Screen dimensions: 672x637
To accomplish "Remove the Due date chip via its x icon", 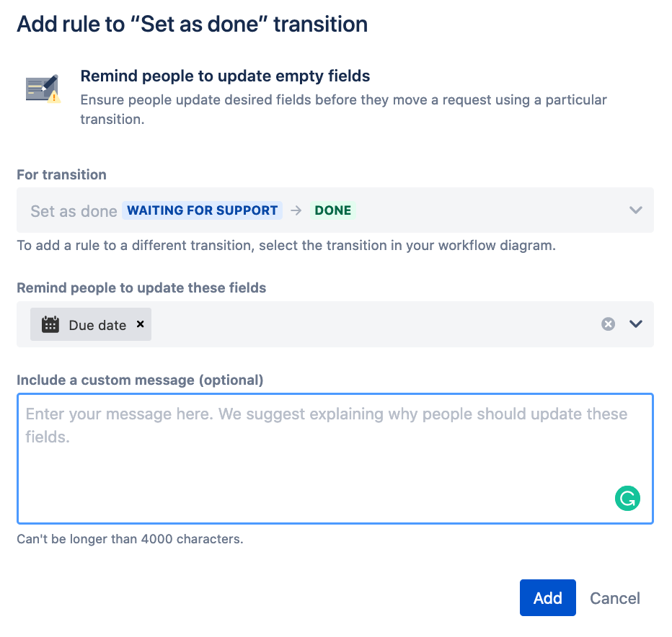I will point(140,324).
